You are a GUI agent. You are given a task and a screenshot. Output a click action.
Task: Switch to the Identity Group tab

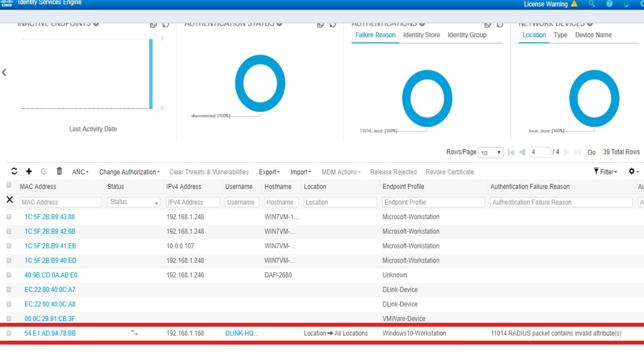pos(467,35)
